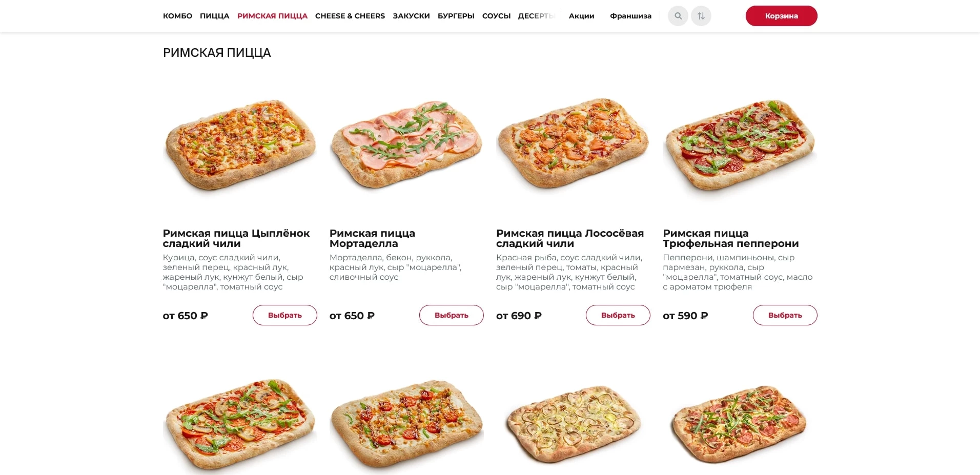View the Трюфельная пепперони pizza image
Viewport: 980px width, 475px height.
740,144
